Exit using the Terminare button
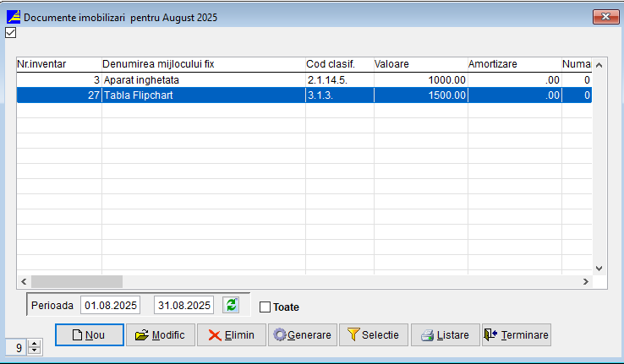The height and width of the screenshot is (364, 624). [x=516, y=335]
